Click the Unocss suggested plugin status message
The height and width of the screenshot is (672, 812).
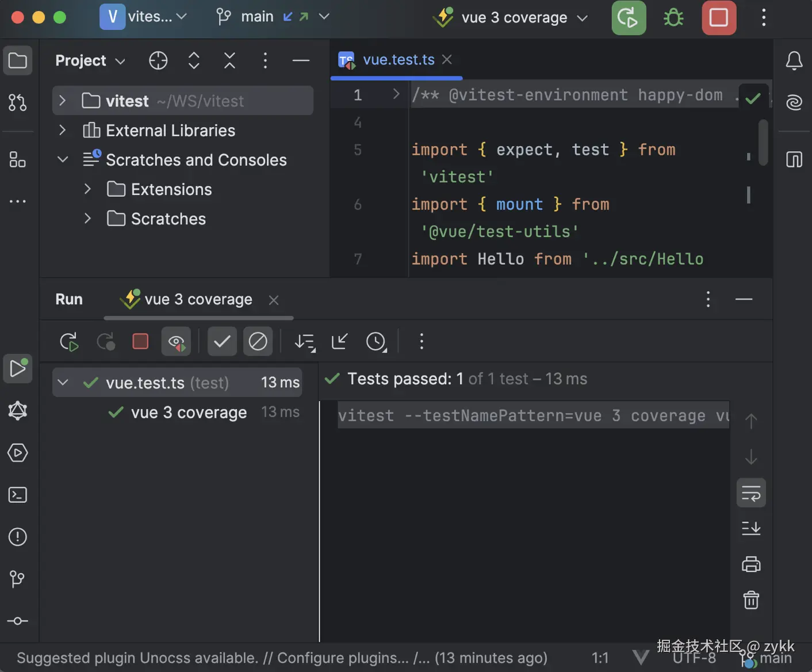click(x=282, y=658)
